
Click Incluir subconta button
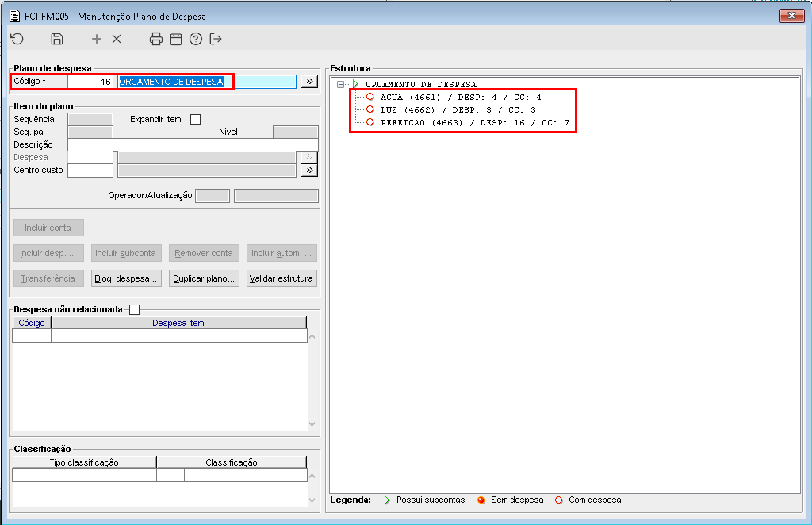(x=126, y=253)
